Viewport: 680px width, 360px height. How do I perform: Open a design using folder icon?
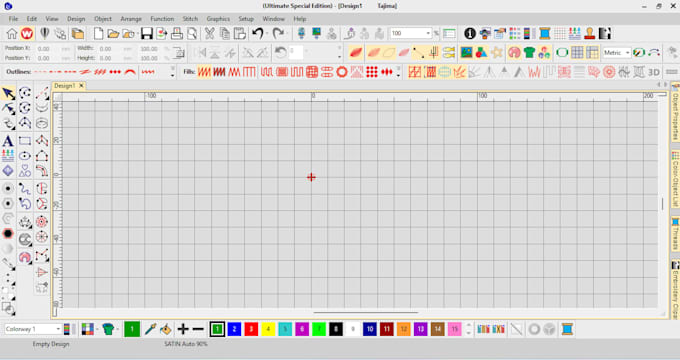tap(113, 33)
